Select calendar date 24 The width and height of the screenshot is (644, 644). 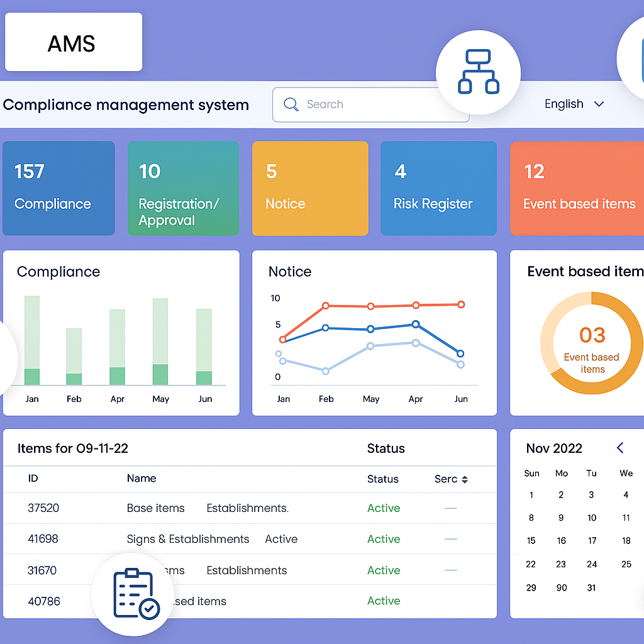[x=592, y=564]
